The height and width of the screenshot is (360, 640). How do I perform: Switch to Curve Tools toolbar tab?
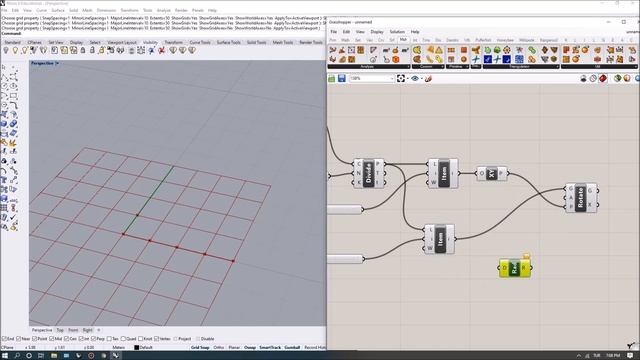point(200,42)
